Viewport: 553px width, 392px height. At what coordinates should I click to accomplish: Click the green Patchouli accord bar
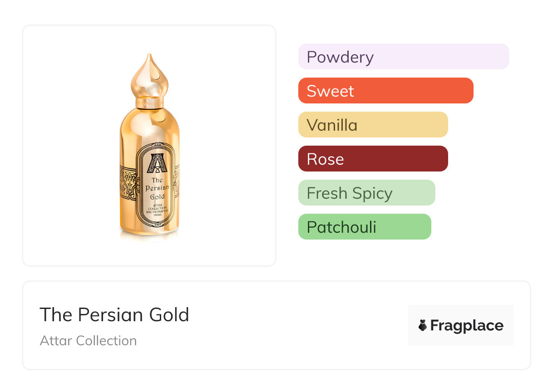point(364,227)
